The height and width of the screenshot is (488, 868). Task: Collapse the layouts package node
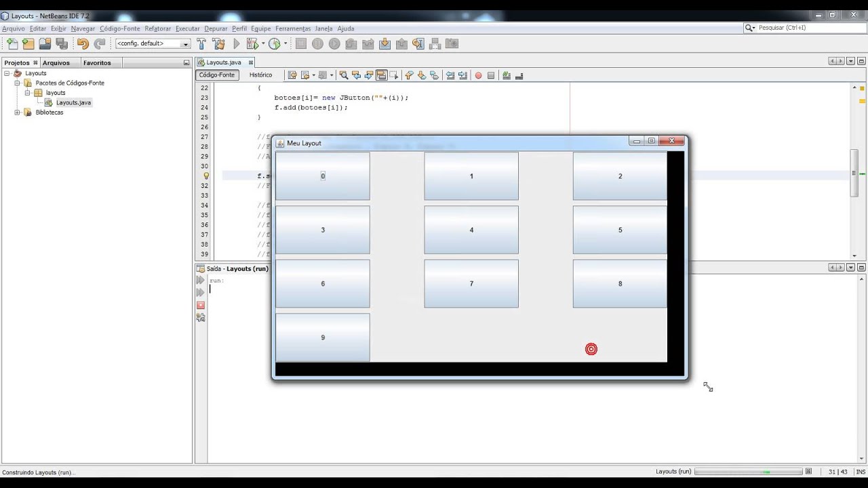pyautogui.click(x=28, y=93)
